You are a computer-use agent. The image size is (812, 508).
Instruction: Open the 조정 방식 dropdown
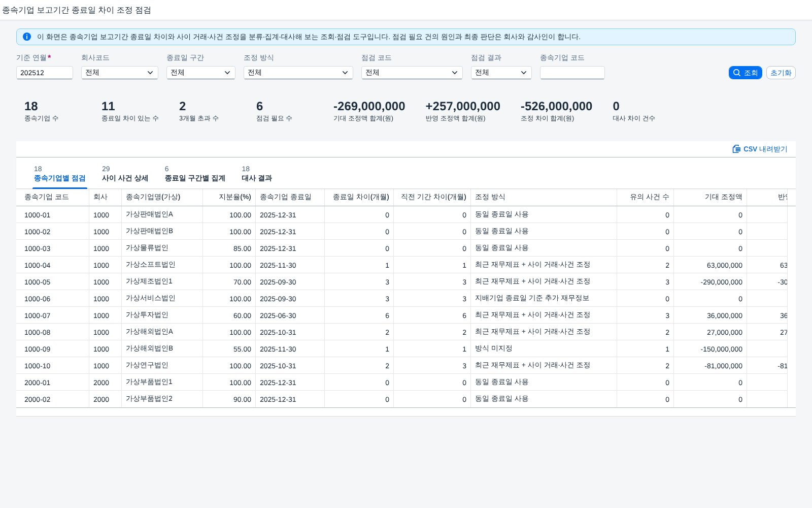298,73
